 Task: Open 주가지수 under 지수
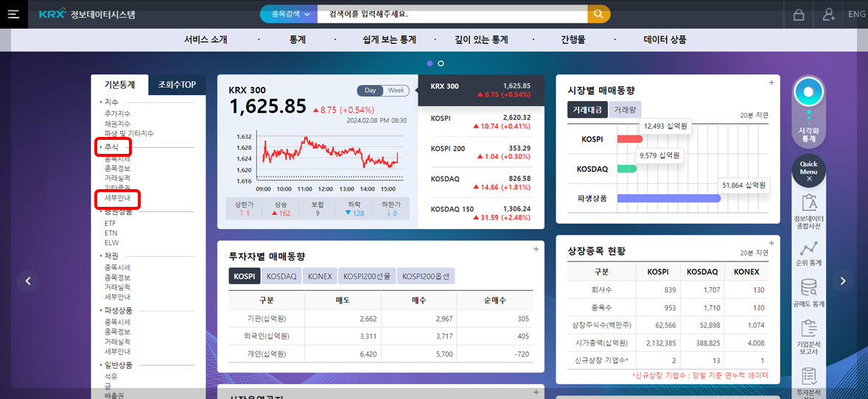click(x=117, y=113)
